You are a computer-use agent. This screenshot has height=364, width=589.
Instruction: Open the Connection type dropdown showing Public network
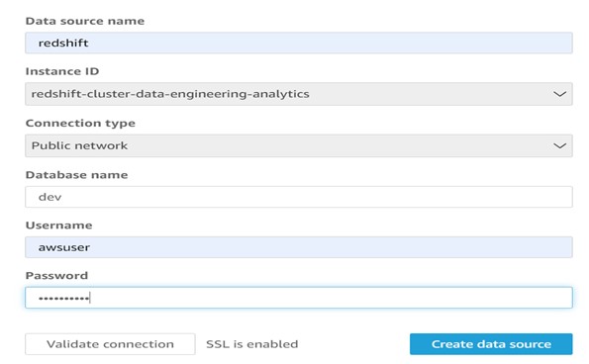point(299,145)
